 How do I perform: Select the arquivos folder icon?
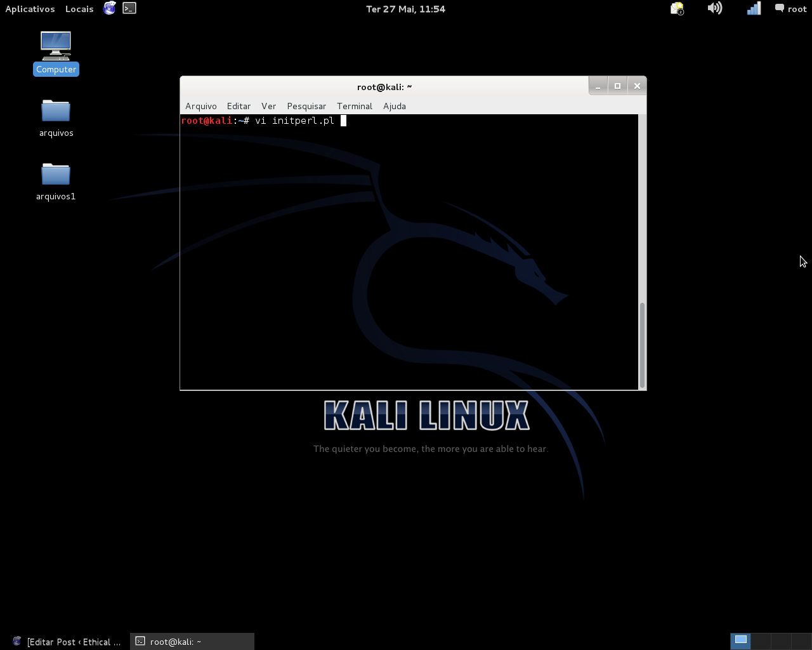pos(56,118)
